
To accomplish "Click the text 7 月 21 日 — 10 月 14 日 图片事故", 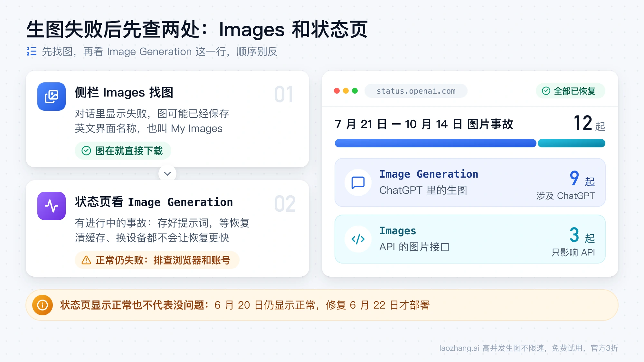I will coord(424,124).
